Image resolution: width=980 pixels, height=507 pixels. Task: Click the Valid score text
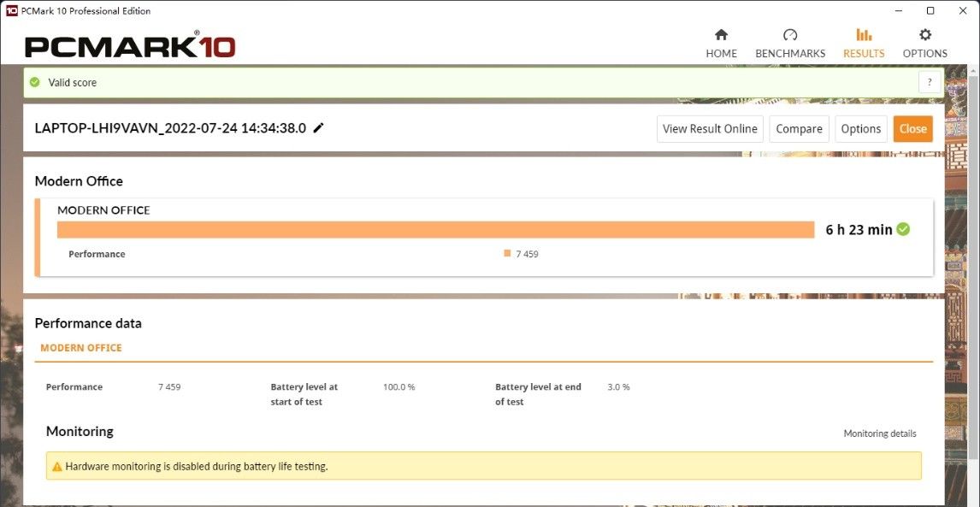(x=73, y=83)
